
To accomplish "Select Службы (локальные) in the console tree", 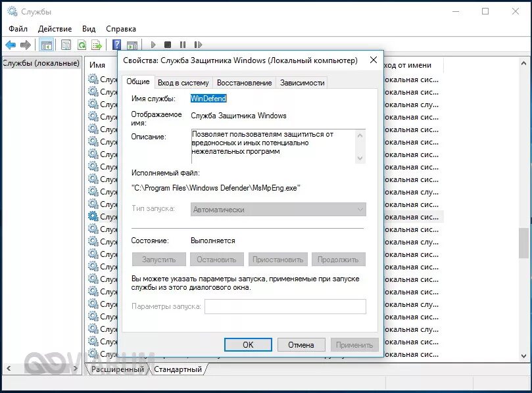I will [41, 63].
